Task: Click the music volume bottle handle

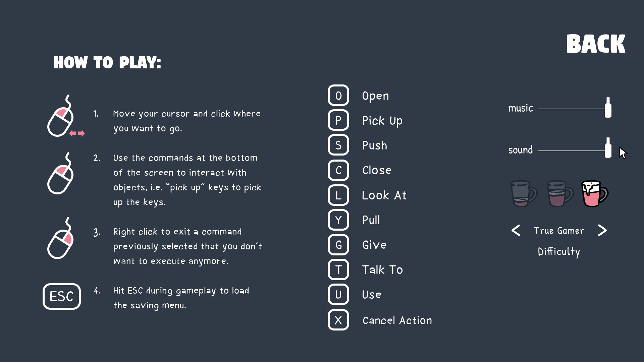Action: 608,108
